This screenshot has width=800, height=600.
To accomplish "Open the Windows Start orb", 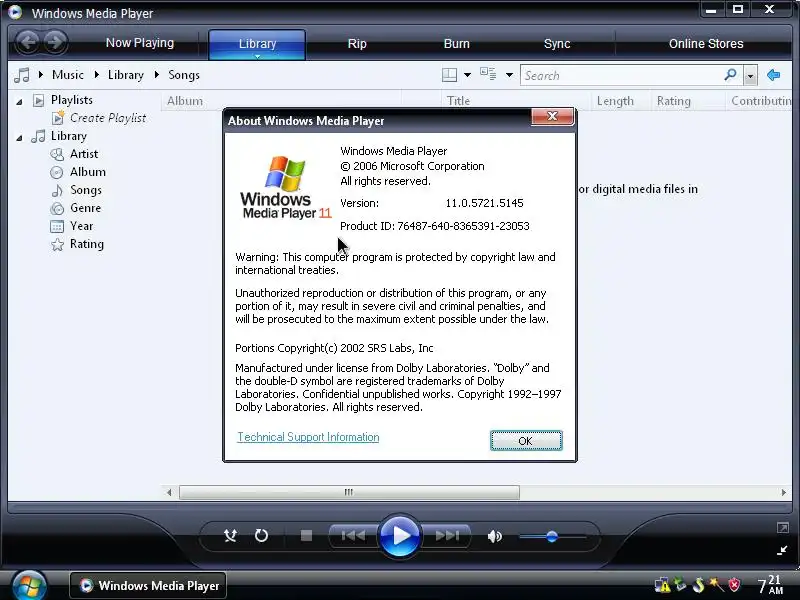I will pyautogui.click(x=29, y=585).
